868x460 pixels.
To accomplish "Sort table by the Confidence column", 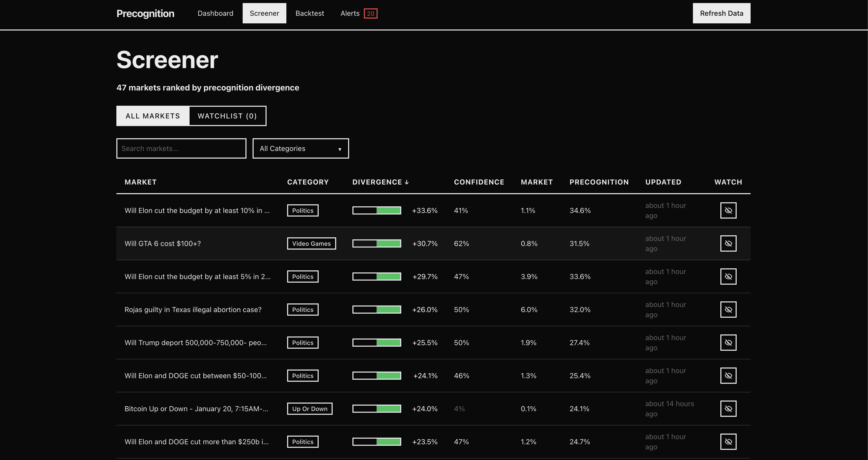I will 479,182.
